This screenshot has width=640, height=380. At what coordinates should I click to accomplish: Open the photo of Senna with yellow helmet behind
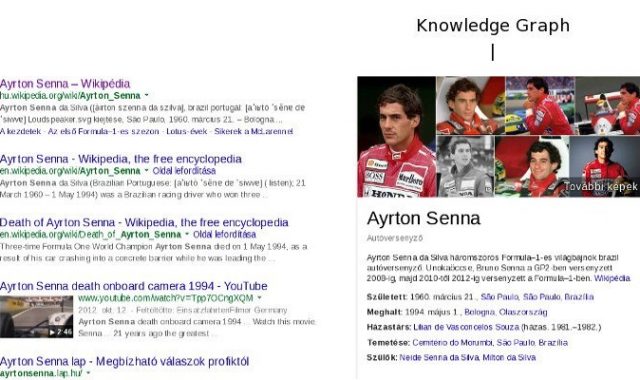[x=540, y=106]
